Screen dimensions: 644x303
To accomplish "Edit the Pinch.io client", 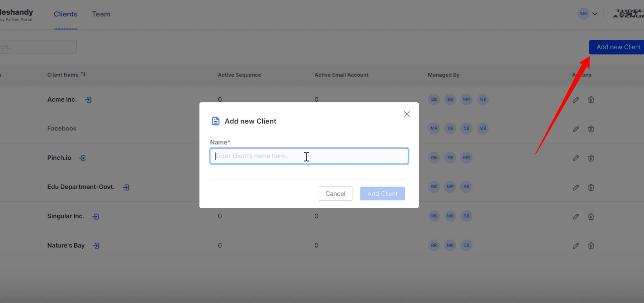I will pyautogui.click(x=576, y=158).
